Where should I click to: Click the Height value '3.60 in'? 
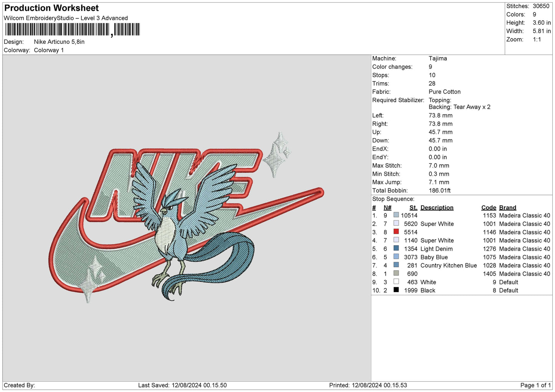tap(542, 23)
